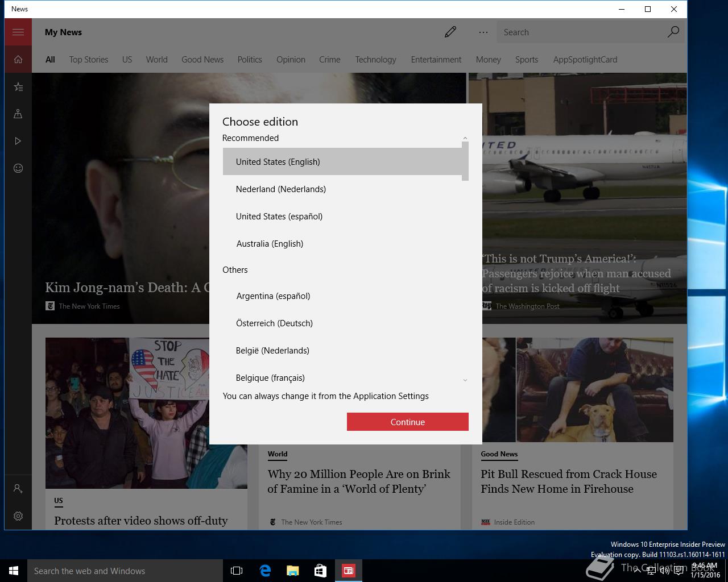Select Argentina (español) edition
728x582 pixels.
point(342,296)
